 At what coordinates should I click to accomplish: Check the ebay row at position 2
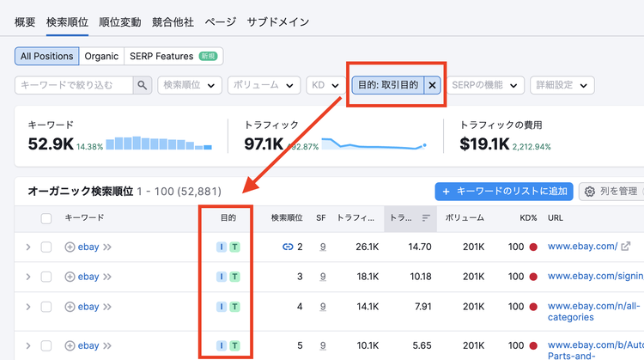(x=46, y=247)
